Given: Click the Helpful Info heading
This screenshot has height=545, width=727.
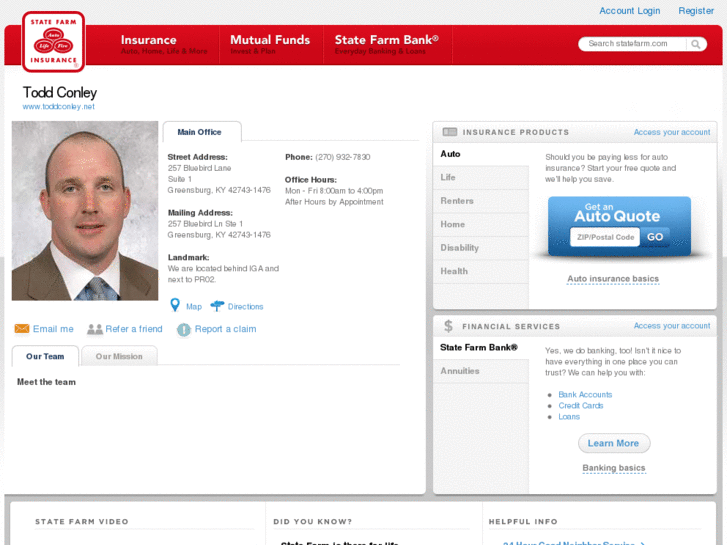Looking at the screenshot, I should tap(523, 522).
